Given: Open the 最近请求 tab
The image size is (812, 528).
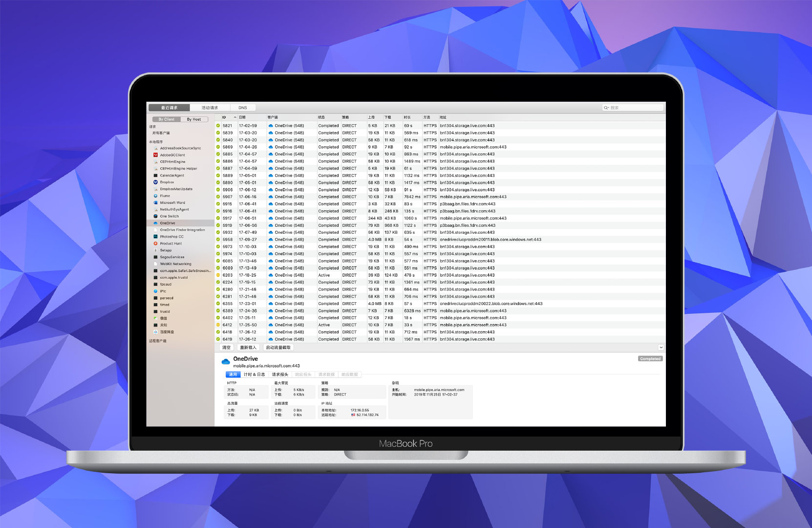Looking at the screenshot, I should pyautogui.click(x=169, y=108).
